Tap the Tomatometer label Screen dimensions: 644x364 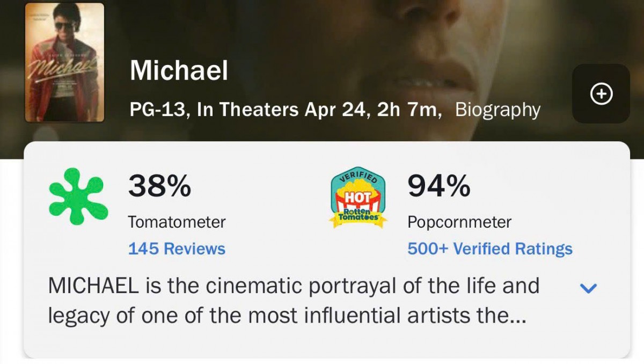(x=177, y=222)
